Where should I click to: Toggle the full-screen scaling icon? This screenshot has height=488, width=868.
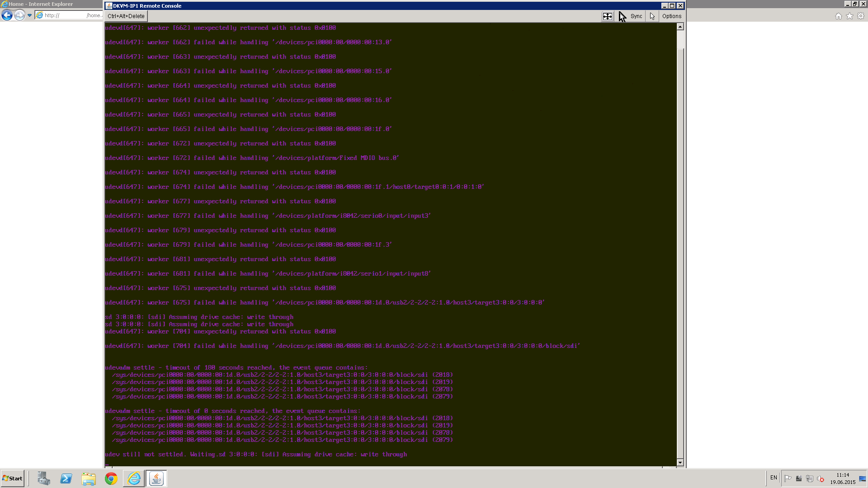coord(607,16)
